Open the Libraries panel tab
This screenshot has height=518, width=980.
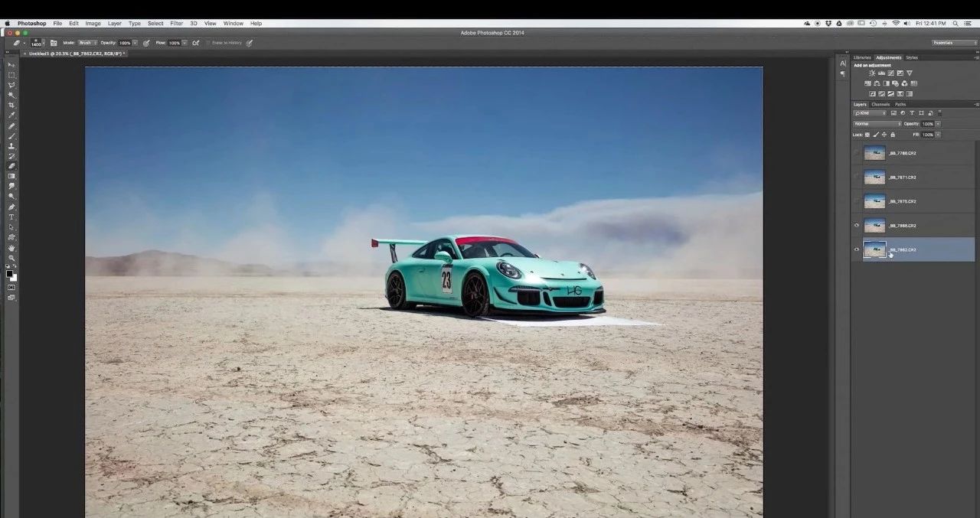pyautogui.click(x=862, y=57)
